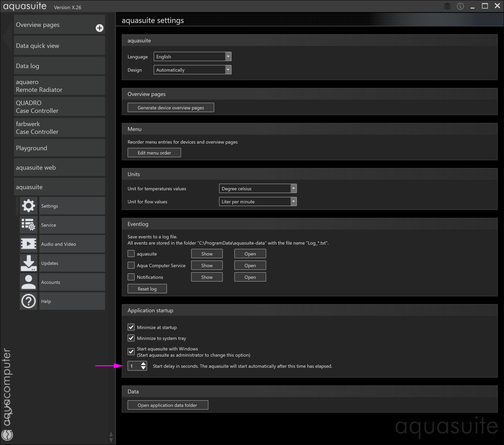Click the Settings gear icon
The image size is (504, 445).
point(29,206)
